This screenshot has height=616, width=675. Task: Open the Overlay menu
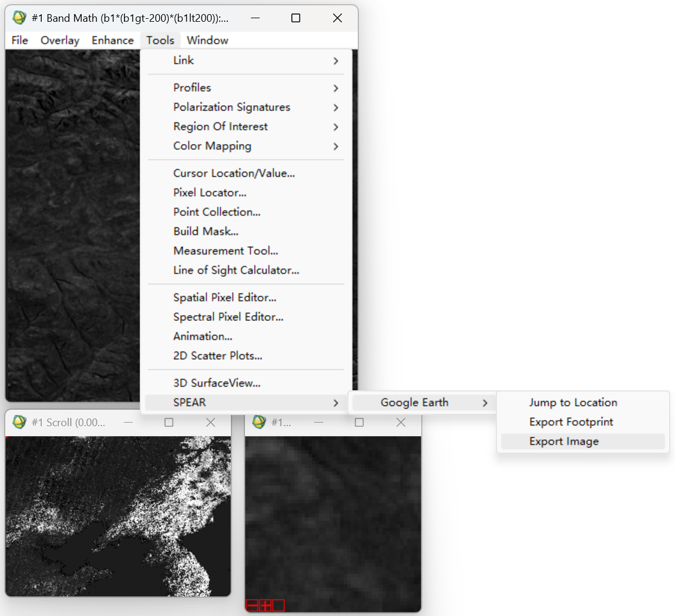[x=59, y=40]
